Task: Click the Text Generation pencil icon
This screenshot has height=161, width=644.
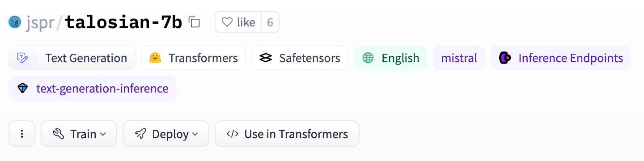Action: coord(23,58)
